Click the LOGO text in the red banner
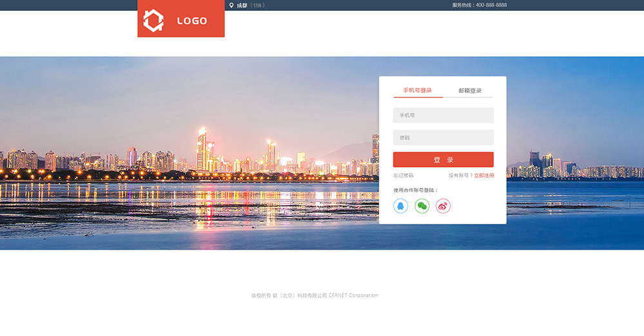644x336 pixels. (x=192, y=21)
